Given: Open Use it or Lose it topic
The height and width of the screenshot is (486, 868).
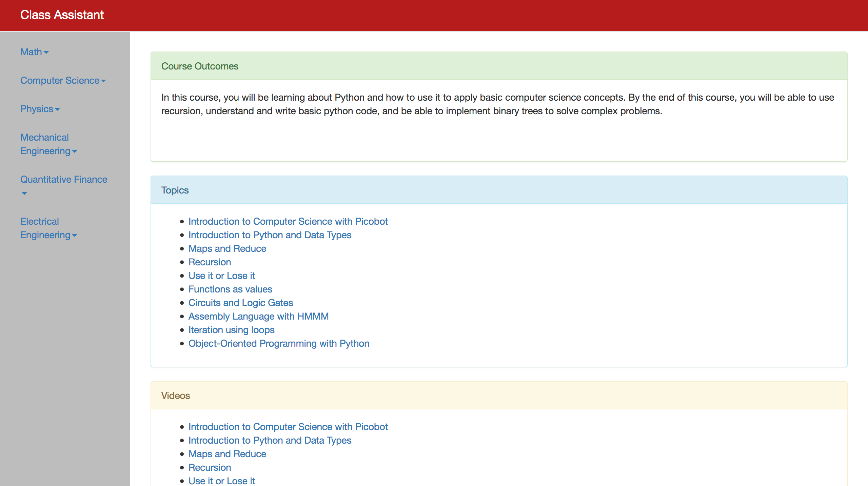Looking at the screenshot, I should tap(221, 276).
